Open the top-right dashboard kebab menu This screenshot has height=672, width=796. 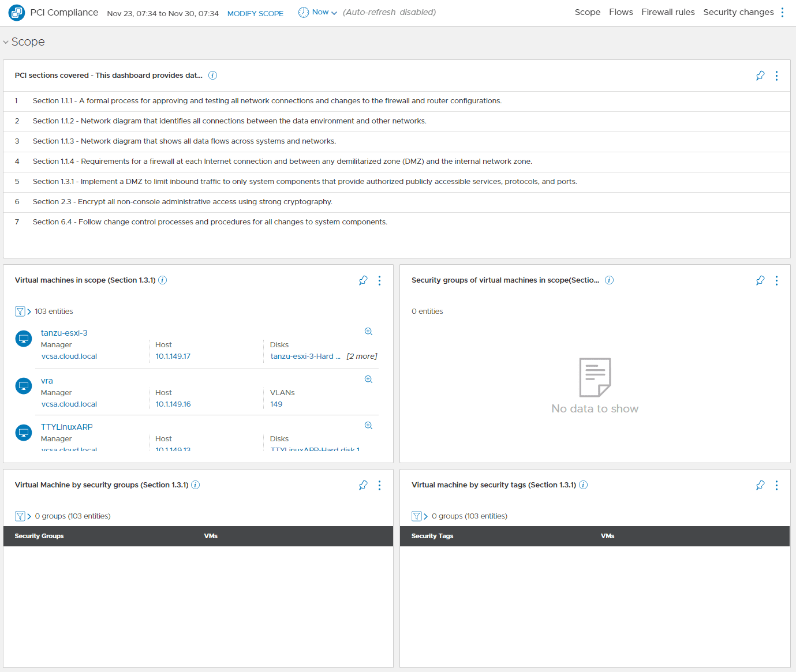coord(783,13)
